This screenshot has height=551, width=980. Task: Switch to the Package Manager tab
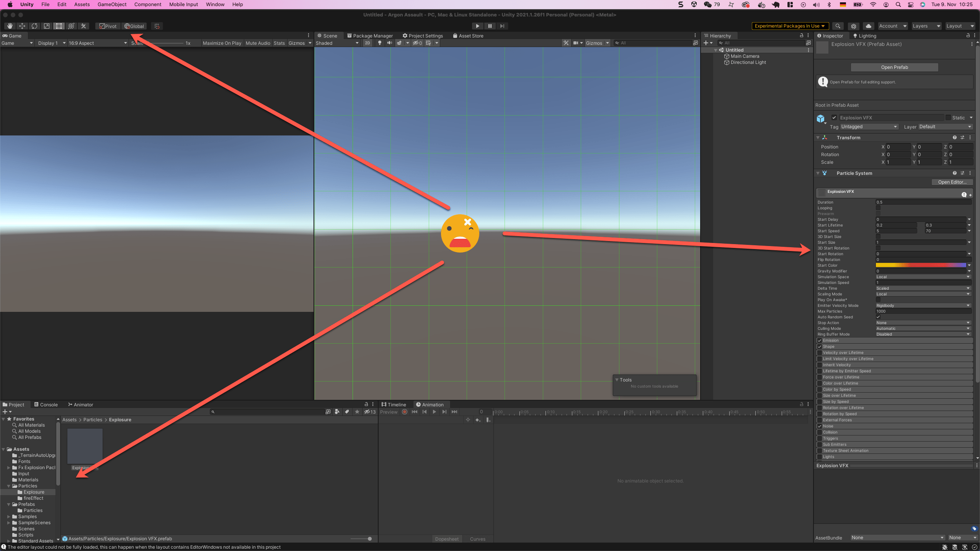(370, 36)
